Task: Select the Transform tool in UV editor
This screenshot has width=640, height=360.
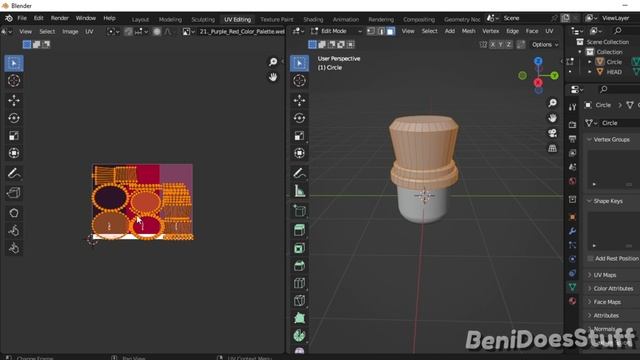Action: click(x=14, y=153)
